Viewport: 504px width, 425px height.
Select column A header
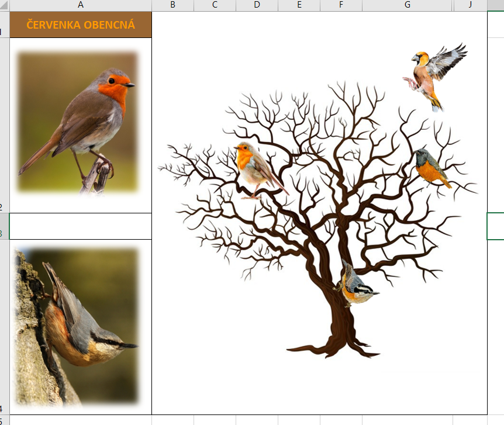click(x=80, y=5)
